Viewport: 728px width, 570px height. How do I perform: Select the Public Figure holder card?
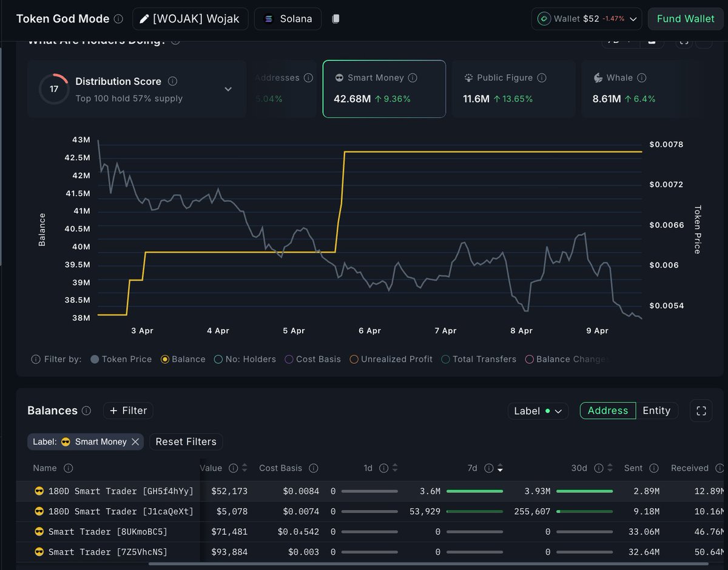[513, 89]
